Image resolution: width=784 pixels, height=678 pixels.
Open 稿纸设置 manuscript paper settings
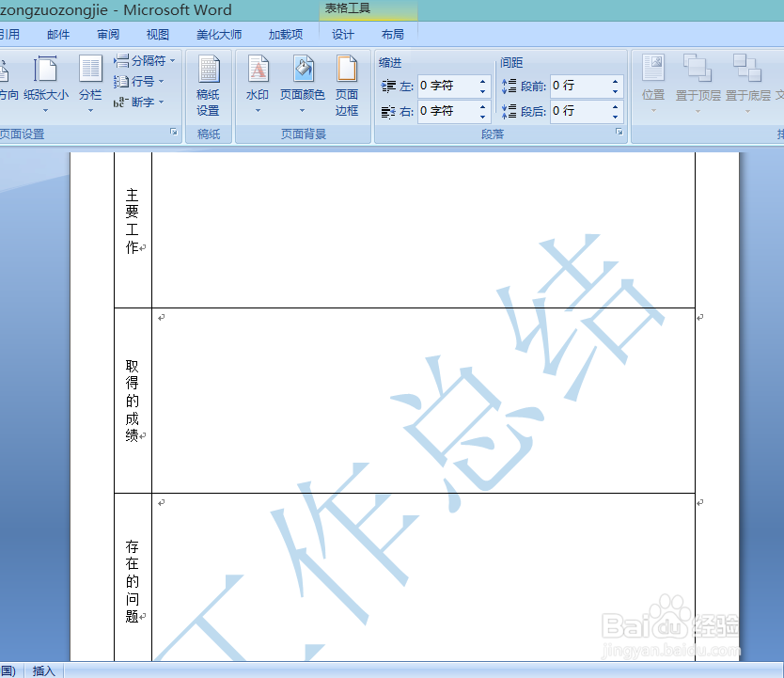tap(208, 83)
